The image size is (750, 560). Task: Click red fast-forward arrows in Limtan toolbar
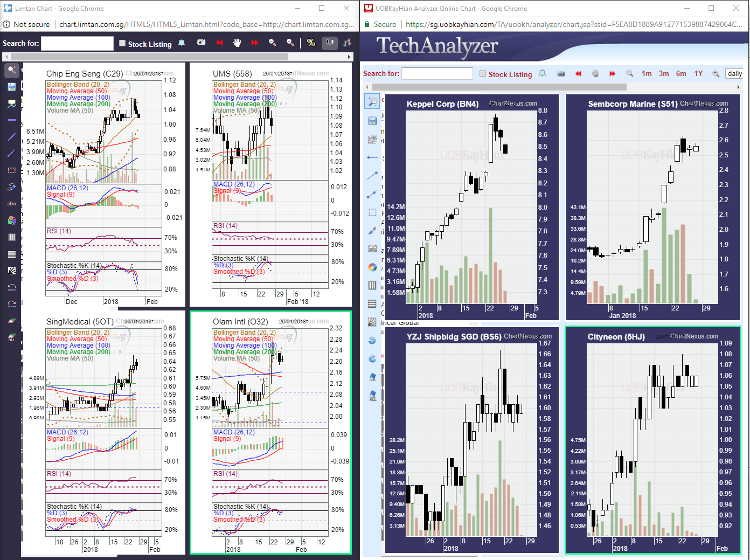click(x=255, y=43)
